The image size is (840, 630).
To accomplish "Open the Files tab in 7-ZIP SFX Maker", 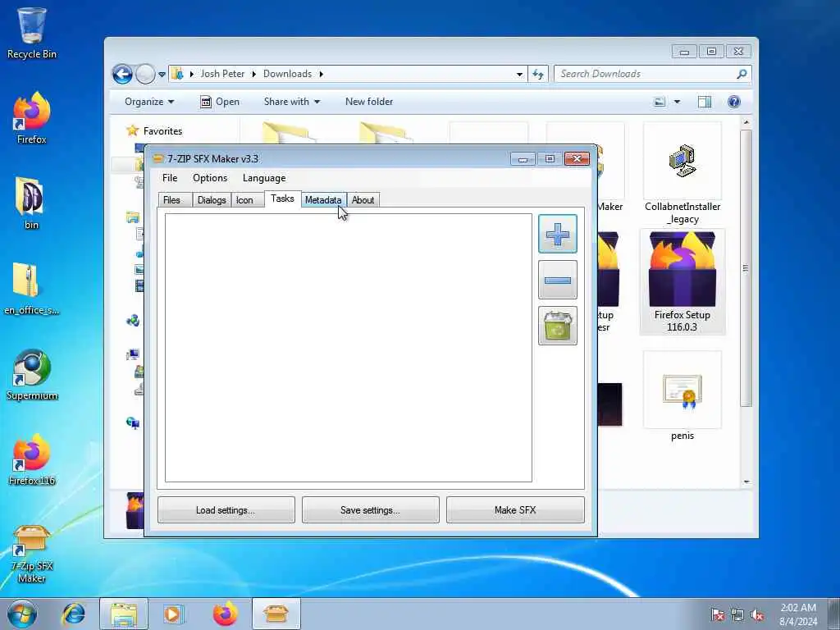I will click(x=175, y=200).
